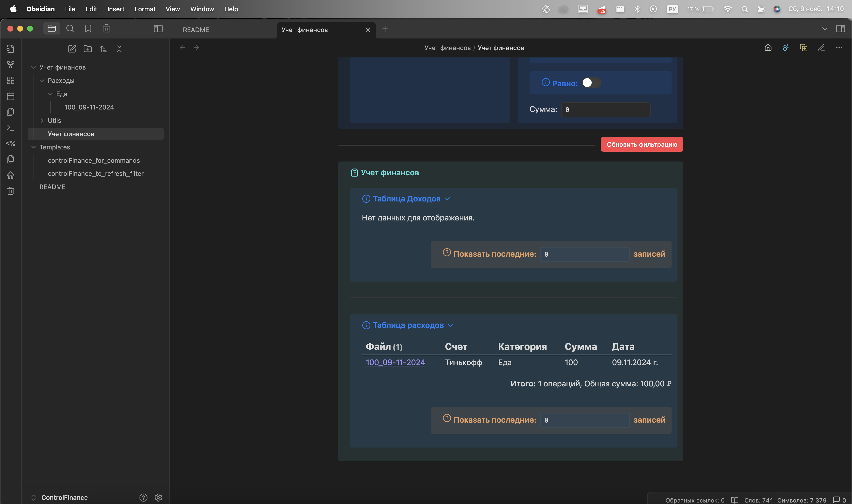Image resolution: width=852 pixels, height=504 pixels.
Task: Open the Format menu
Action: coord(145,9)
